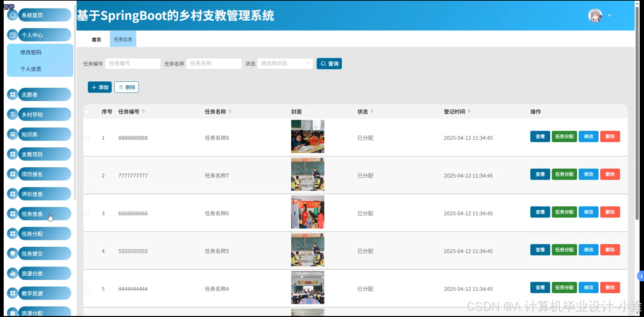Sort by 任务编号 column arrows
The height and width of the screenshot is (317, 644).
[143, 111]
